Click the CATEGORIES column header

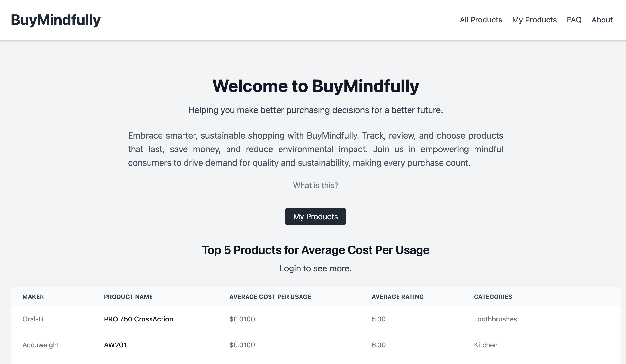[493, 297]
